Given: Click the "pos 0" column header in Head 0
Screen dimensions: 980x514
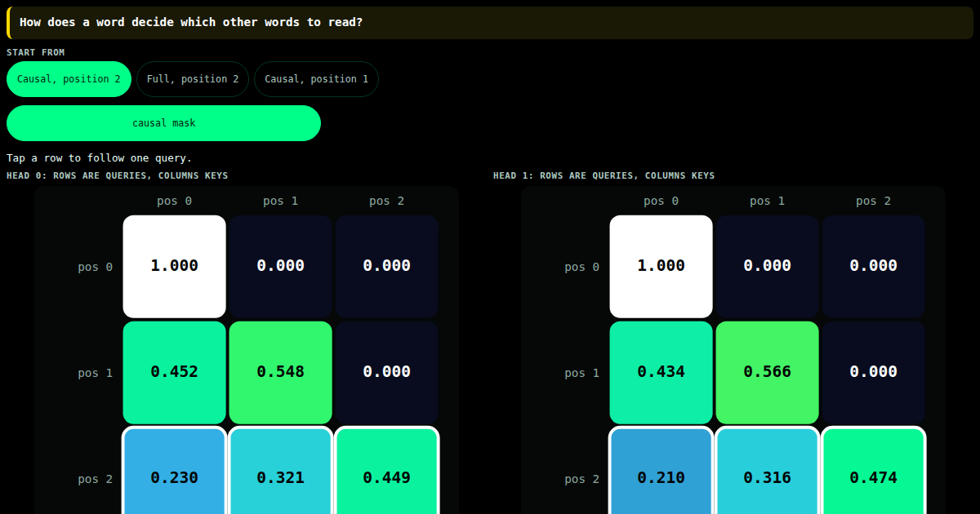Looking at the screenshot, I should pos(175,201).
